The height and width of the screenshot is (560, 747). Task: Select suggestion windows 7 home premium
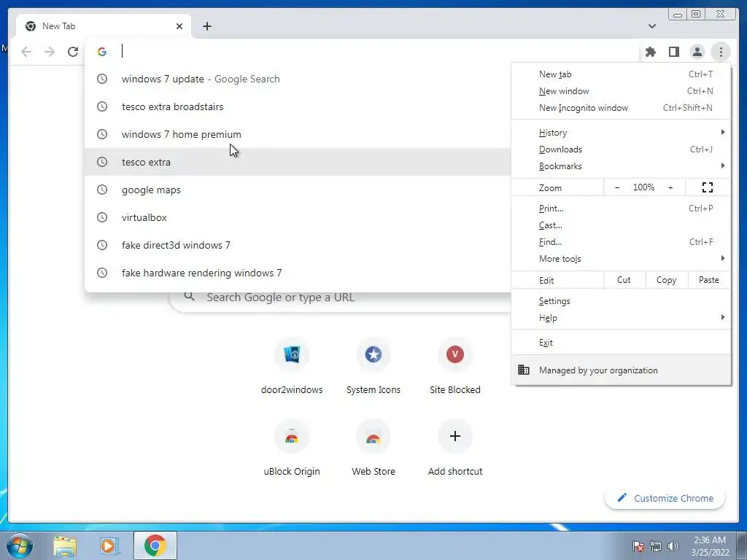pos(298,134)
